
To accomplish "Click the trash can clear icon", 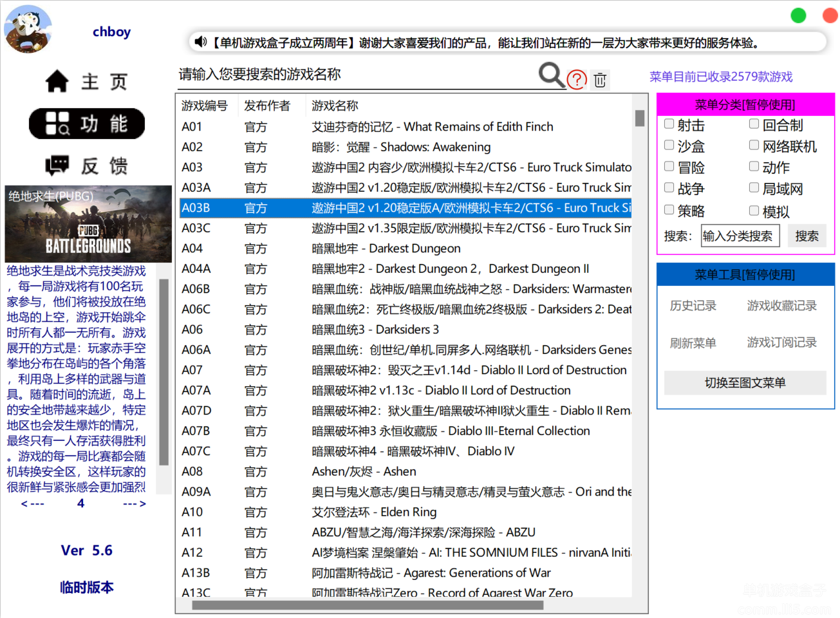I will (600, 80).
